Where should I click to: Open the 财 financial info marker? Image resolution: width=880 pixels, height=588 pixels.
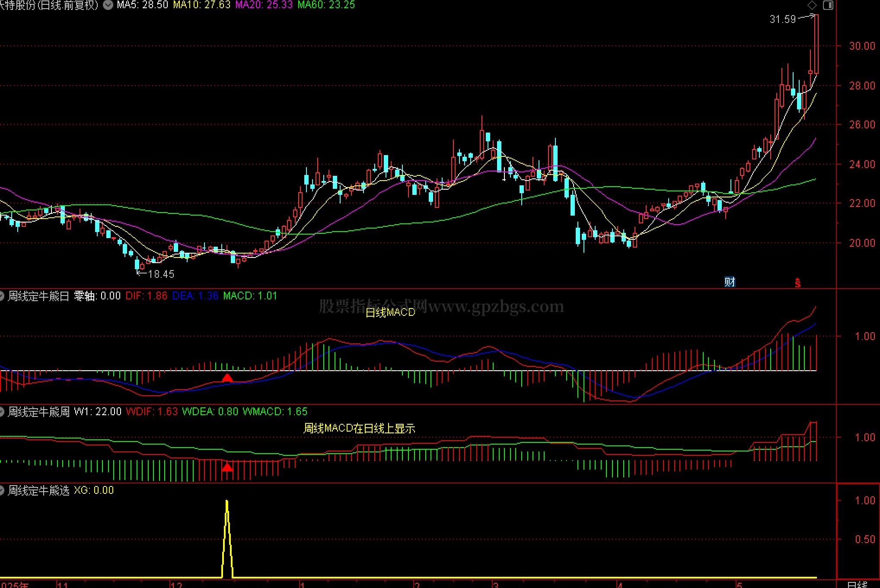coord(730,282)
